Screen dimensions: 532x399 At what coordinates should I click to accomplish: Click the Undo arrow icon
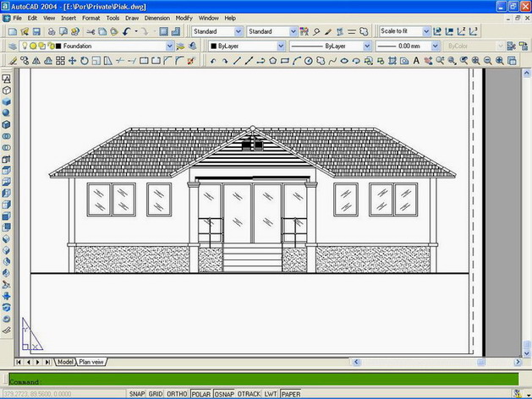tap(125, 31)
